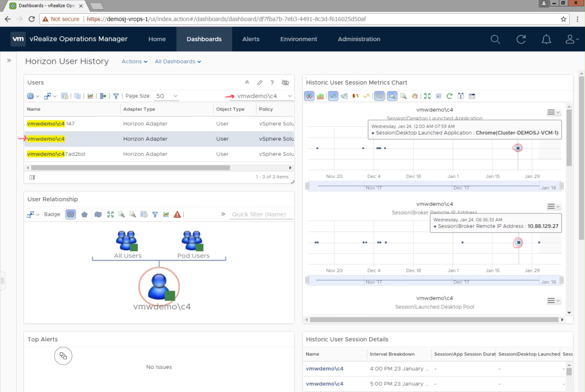Open notifications bell icon
Viewport: 585px width, 392px height.
tap(546, 40)
